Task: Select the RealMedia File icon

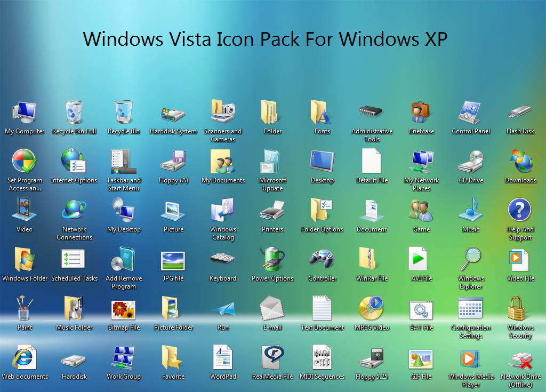Action: (272, 357)
